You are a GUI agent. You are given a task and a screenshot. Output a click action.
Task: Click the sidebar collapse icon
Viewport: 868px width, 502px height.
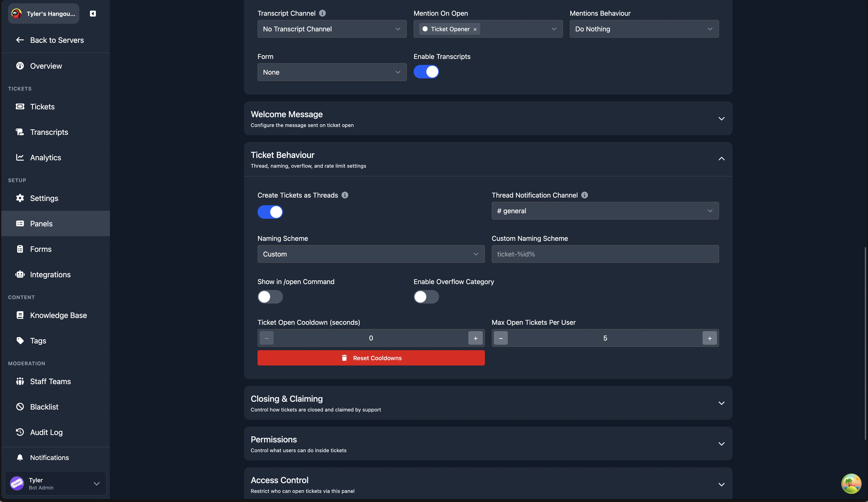(x=93, y=13)
